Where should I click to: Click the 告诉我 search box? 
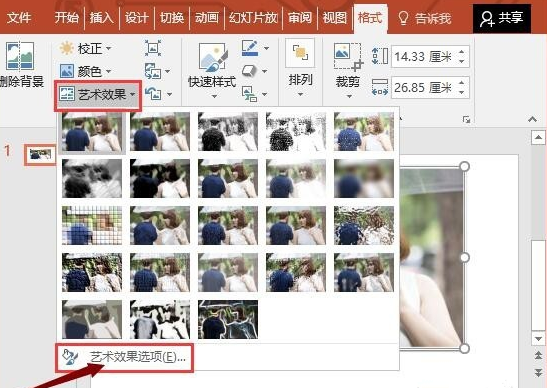click(x=425, y=18)
